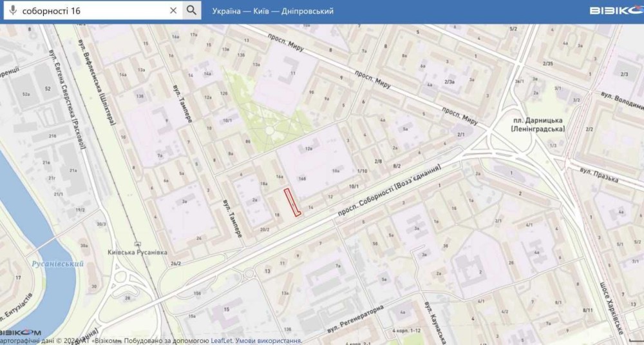The height and width of the screenshot is (345, 644).
Task: Click the 'Україна' breadcrumb
Action: click(x=226, y=11)
